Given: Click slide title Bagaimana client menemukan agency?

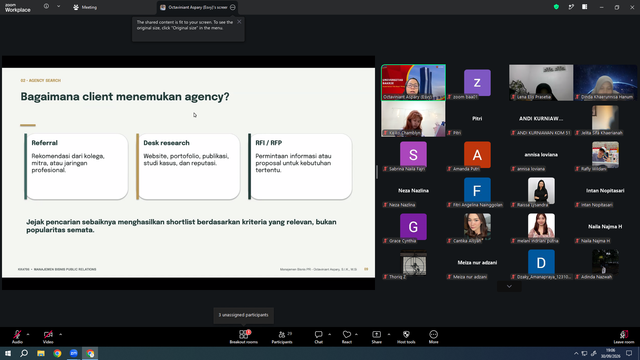Looking at the screenshot, I should [x=125, y=97].
